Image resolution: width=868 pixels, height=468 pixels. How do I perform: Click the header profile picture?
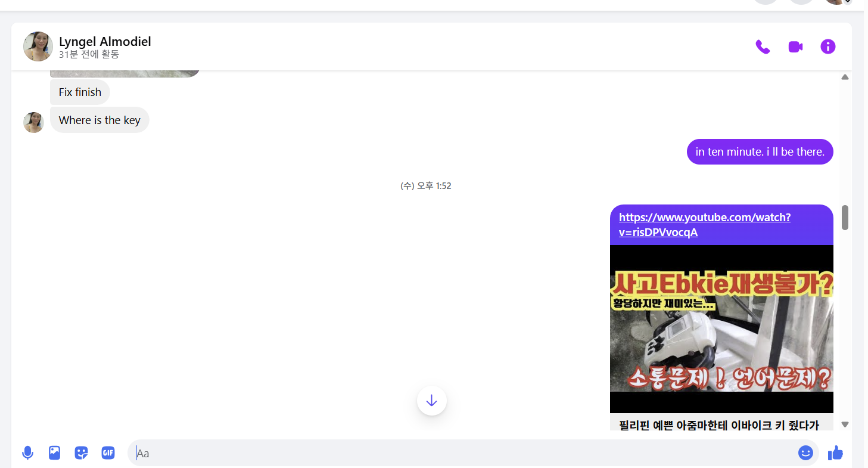[38, 47]
